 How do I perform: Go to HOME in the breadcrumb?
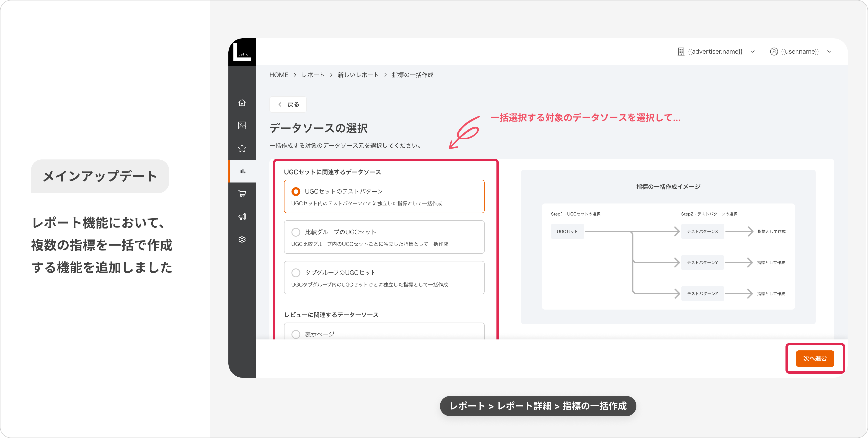[x=279, y=75]
